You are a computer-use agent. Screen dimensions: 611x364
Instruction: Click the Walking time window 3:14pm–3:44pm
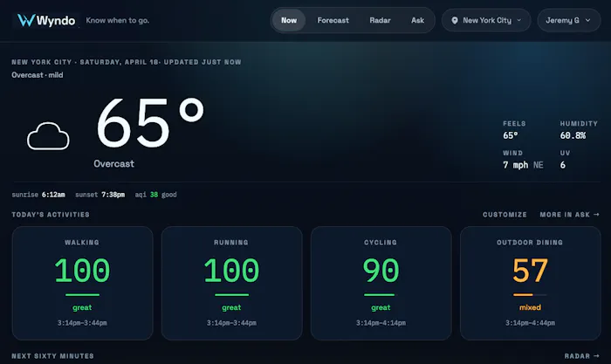coord(82,323)
